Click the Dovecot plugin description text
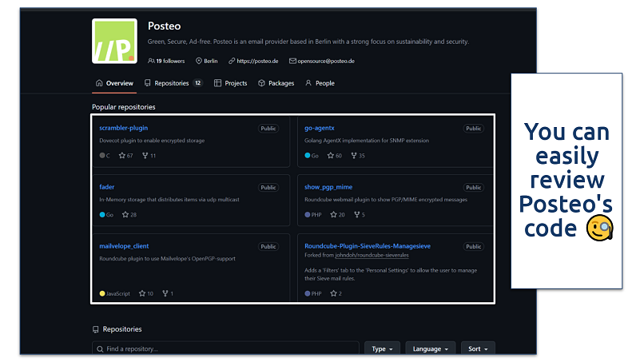Screen dimensions: 644x362 [x=152, y=141]
